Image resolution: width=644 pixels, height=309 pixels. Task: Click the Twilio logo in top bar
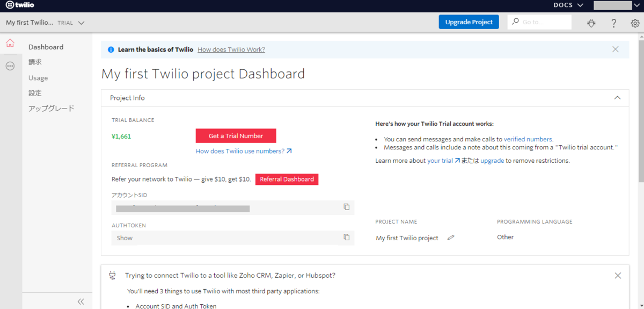point(19,5)
